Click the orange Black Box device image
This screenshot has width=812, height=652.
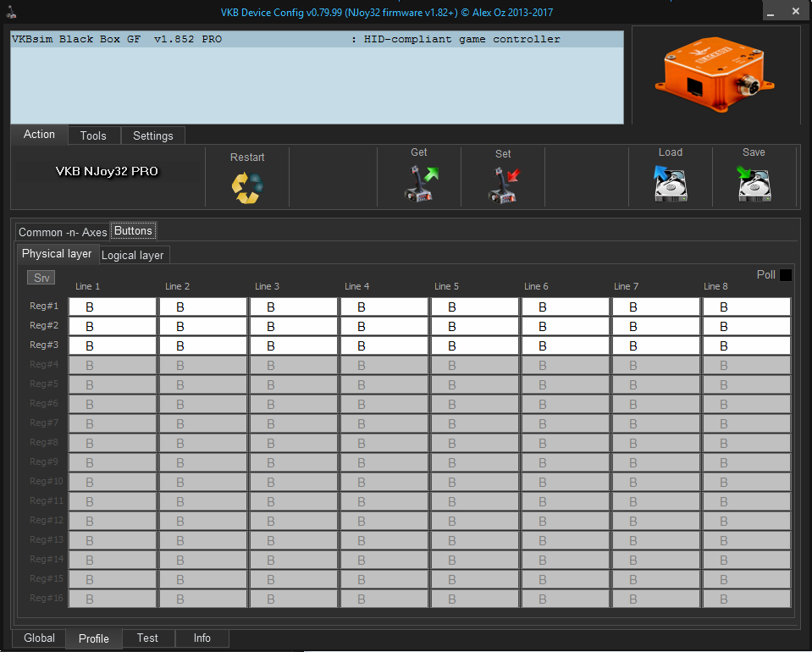(x=715, y=75)
